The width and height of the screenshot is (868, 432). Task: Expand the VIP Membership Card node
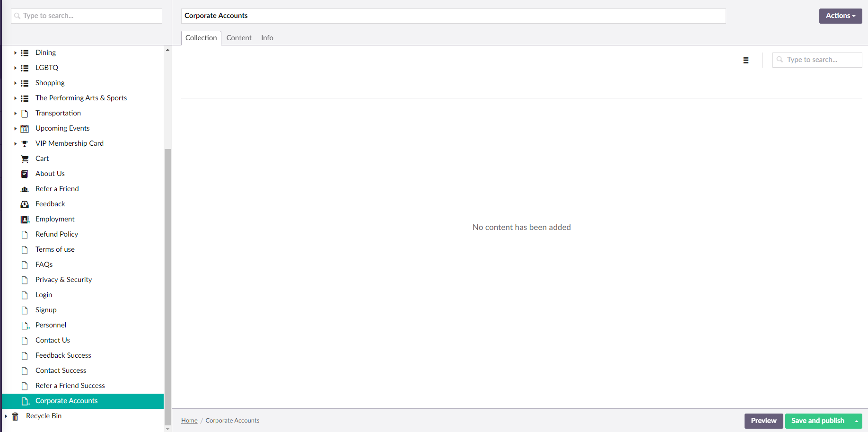[x=15, y=144]
